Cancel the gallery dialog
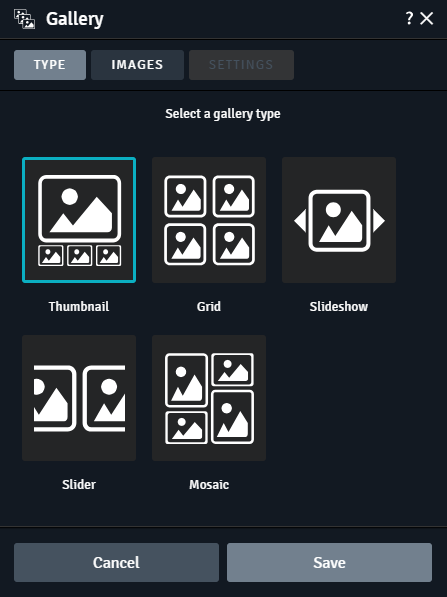This screenshot has width=447, height=597. coord(117,562)
